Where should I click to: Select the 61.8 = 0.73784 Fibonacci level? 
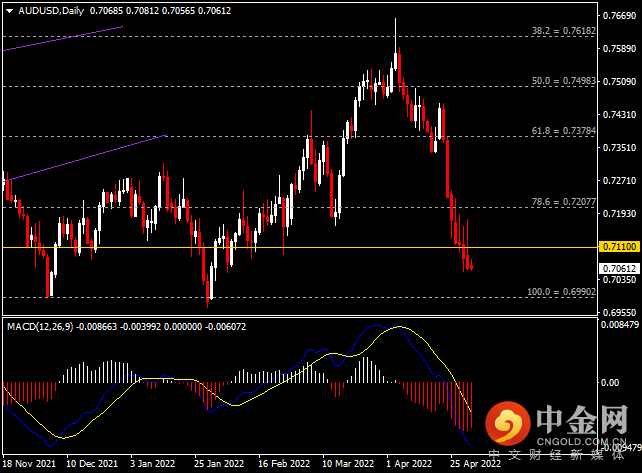(x=563, y=131)
